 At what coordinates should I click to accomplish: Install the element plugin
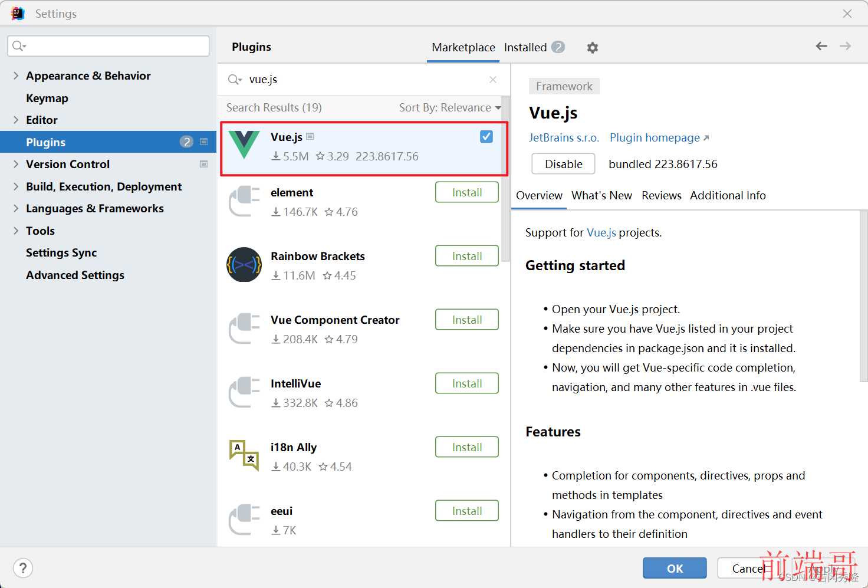467,192
